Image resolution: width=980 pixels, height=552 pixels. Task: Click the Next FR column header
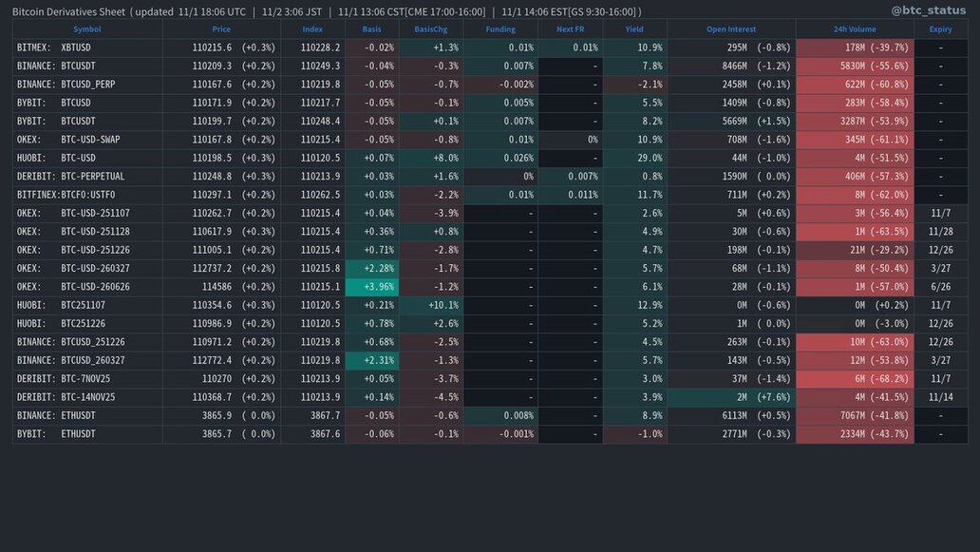570,29
